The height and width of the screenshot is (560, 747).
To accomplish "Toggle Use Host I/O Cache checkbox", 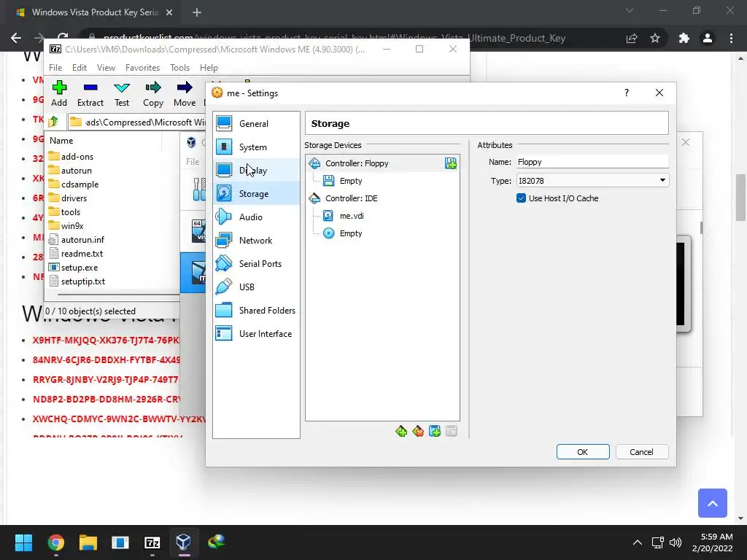I will (521, 198).
